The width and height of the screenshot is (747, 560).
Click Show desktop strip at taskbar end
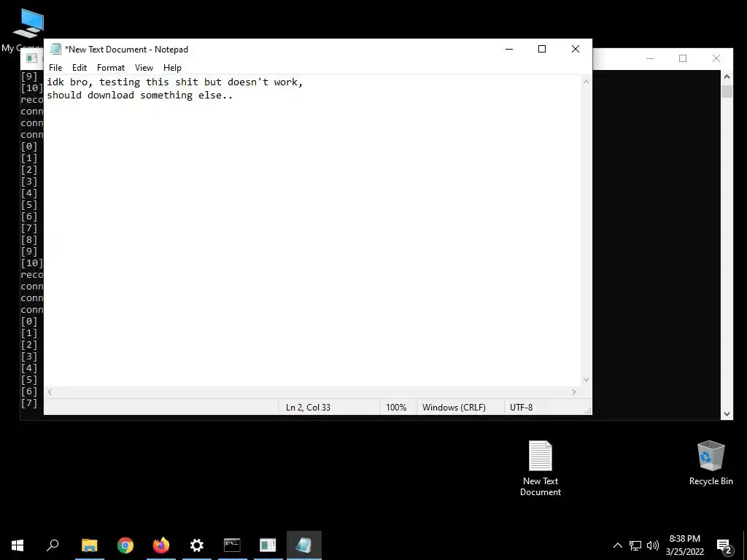point(745,545)
